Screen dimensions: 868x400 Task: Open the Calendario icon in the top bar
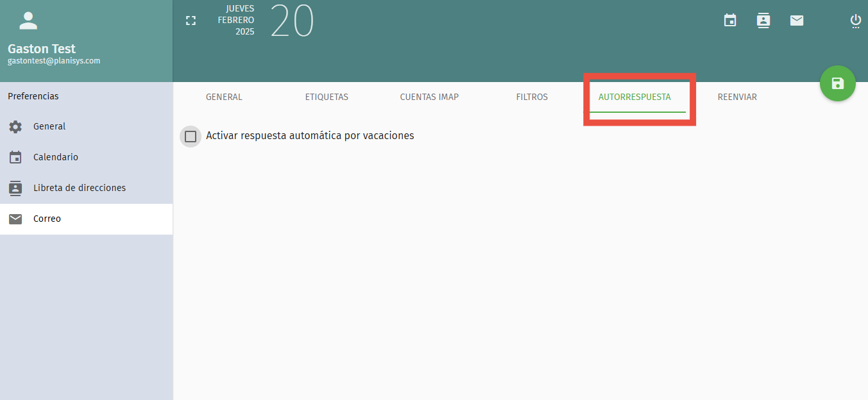[729, 20]
